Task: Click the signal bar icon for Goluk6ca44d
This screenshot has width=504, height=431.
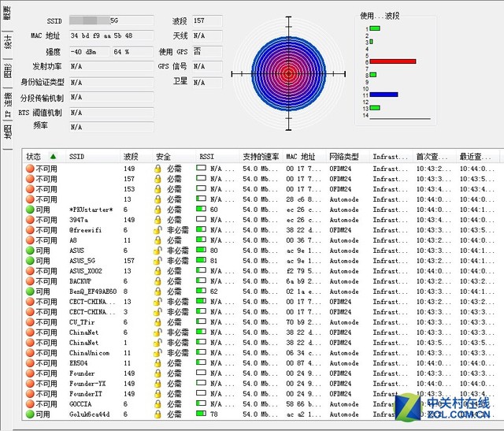Action: [x=202, y=414]
